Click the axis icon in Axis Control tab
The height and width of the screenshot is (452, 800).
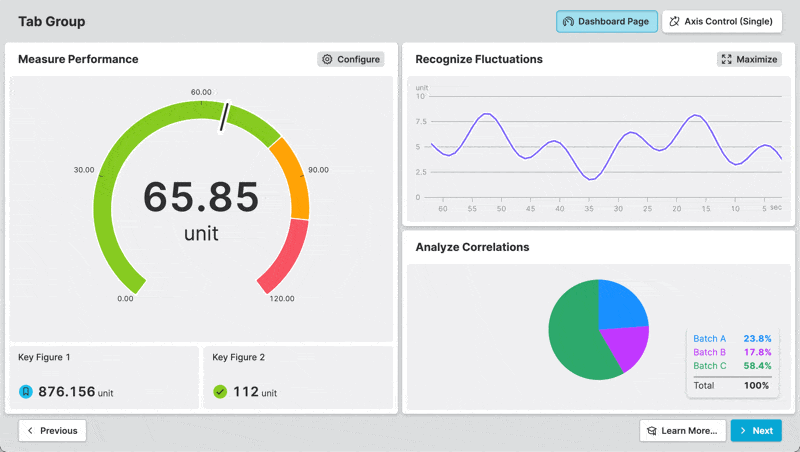[674, 22]
